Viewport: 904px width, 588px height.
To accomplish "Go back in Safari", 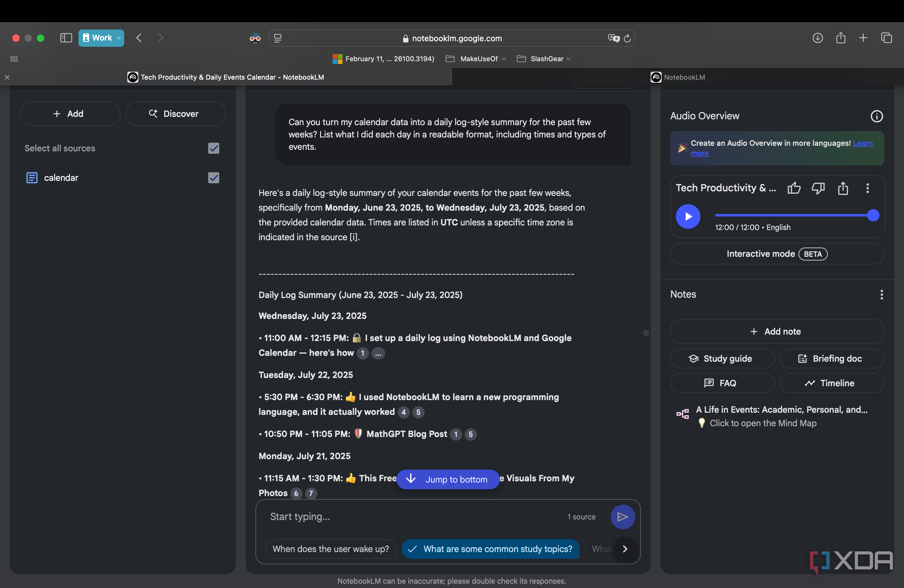I will (139, 38).
